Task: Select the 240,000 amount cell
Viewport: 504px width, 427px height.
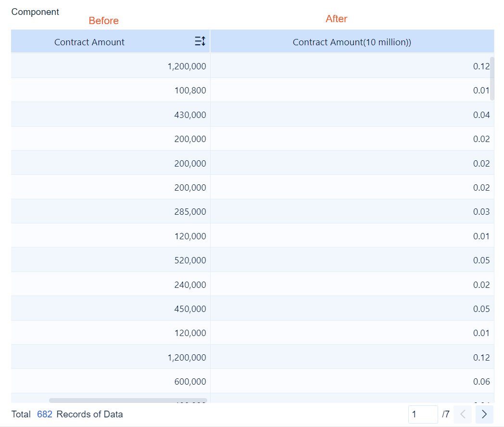Action: (190, 285)
